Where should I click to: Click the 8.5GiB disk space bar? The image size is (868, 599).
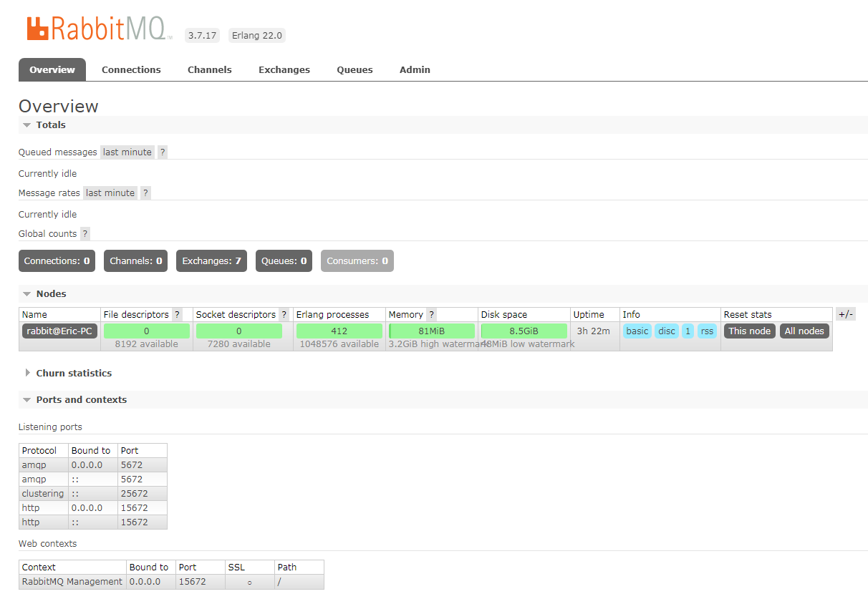(x=524, y=331)
